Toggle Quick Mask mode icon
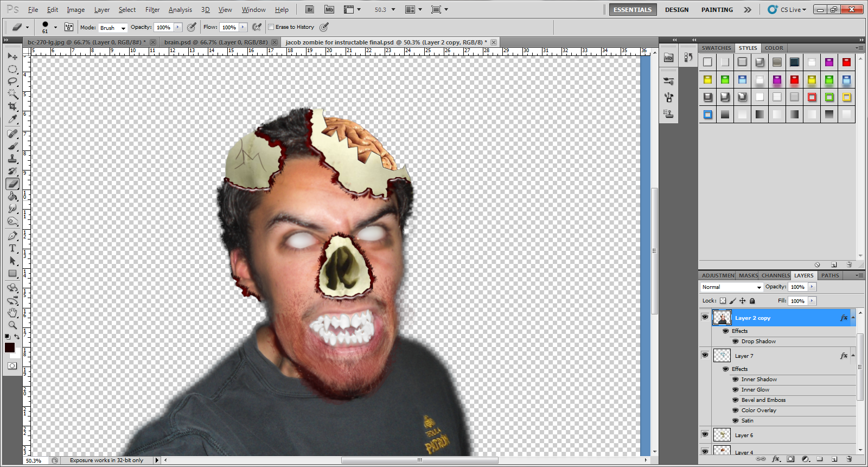The width and height of the screenshot is (868, 467). pos(12,365)
